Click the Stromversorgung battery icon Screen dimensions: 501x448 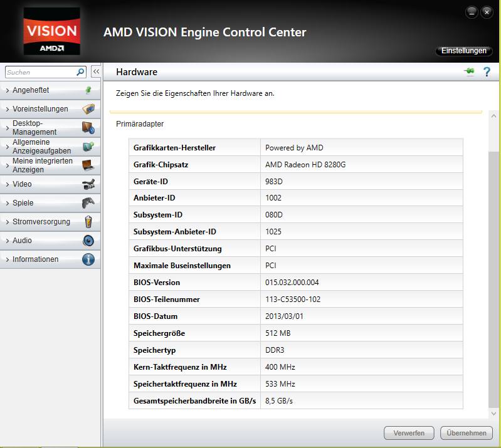click(x=88, y=222)
